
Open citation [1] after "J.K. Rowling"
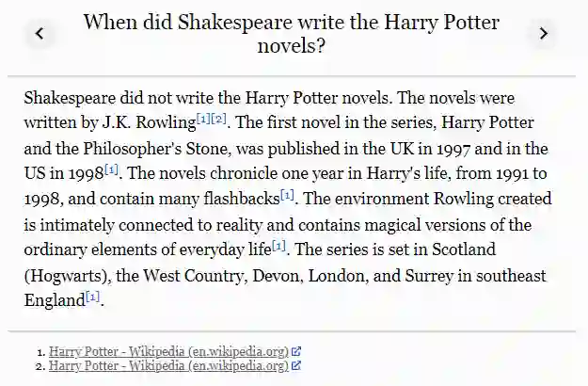click(x=203, y=118)
